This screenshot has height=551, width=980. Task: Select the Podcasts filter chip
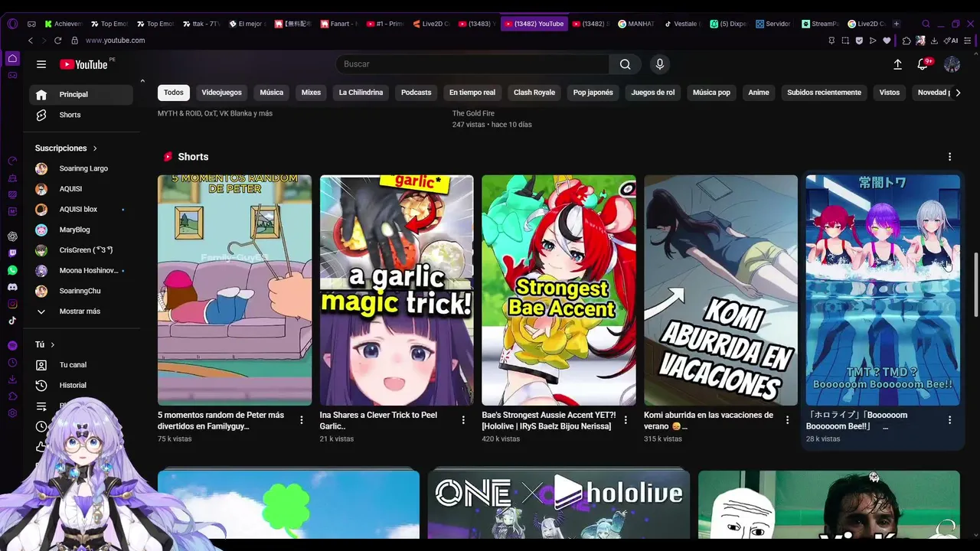[x=416, y=93]
